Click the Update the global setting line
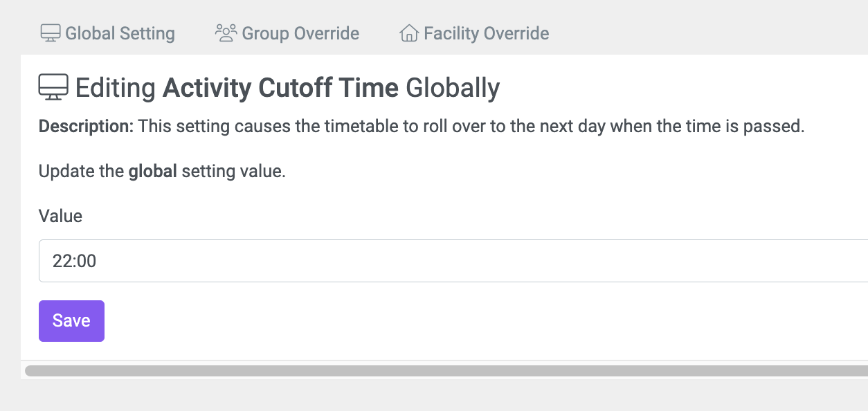This screenshot has width=868, height=411. click(x=162, y=172)
